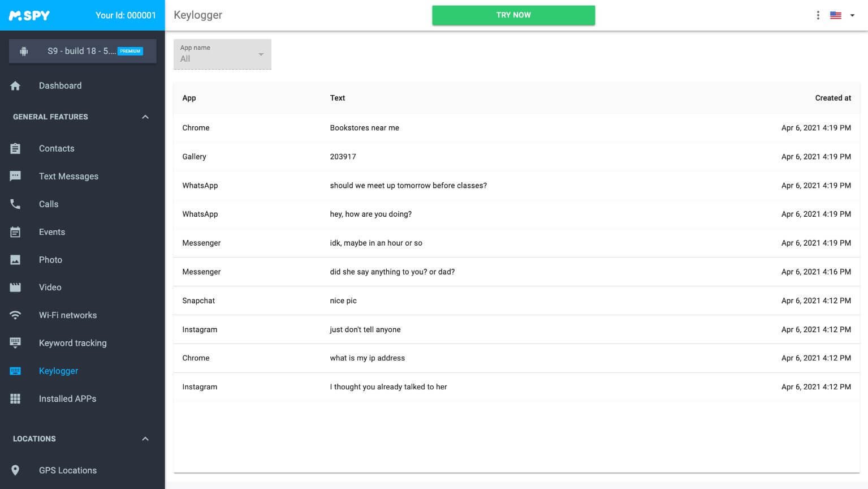Click 'did she say anything to you? or dad?'
This screenshot has width=868, height=489.
tap(392, 272)
